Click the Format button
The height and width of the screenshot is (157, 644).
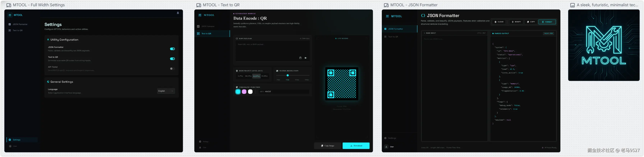(547, 22)
